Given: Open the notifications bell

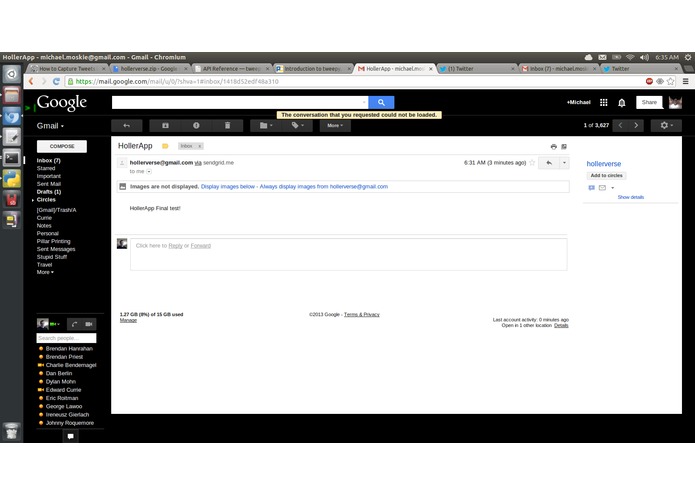Looking at the screenshot, I should (x=622, y=103).
